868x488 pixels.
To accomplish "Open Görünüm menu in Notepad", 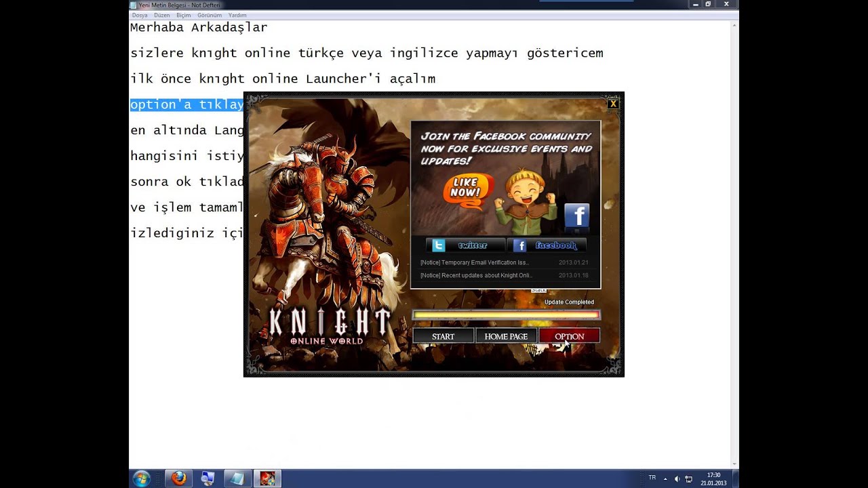I will 210,15.
